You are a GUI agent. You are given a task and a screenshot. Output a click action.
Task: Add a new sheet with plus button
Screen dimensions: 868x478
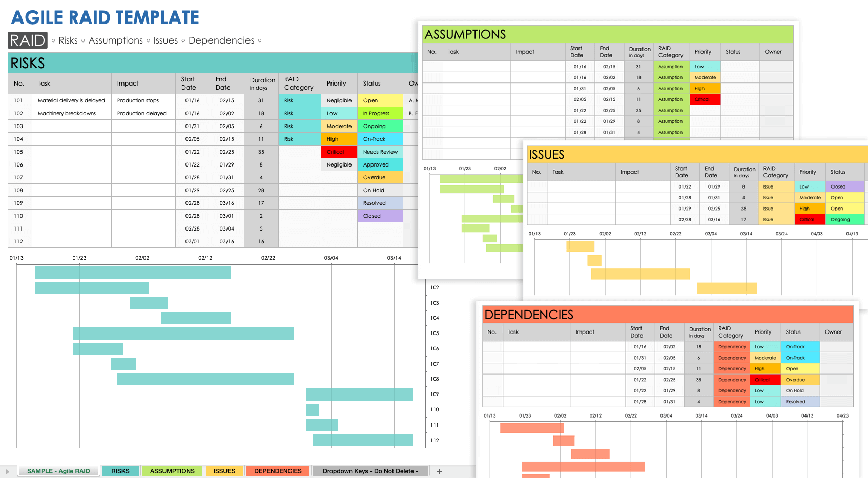439,471
